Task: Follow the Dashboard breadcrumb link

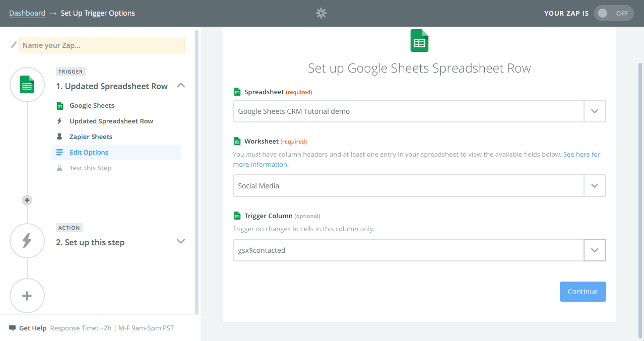Action: click(x=27, y=13)
